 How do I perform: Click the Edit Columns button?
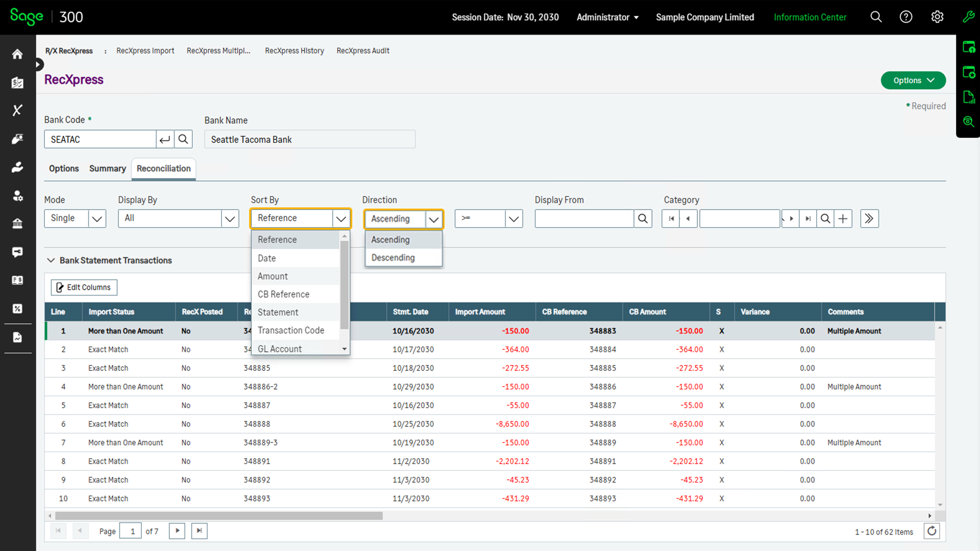(x=84, y=287)
